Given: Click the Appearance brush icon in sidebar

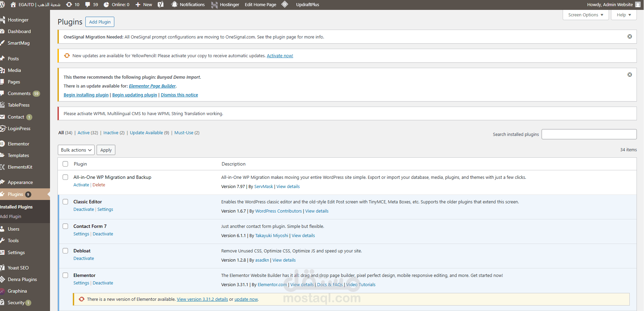Looking at the screenshot, I should pos(2,182).
